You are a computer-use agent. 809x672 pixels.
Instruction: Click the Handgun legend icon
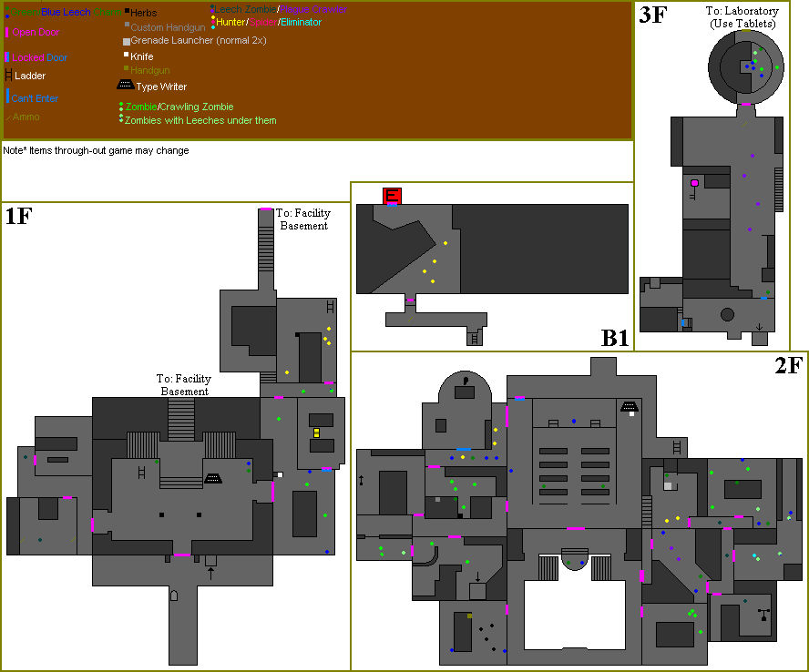(127, 69)
